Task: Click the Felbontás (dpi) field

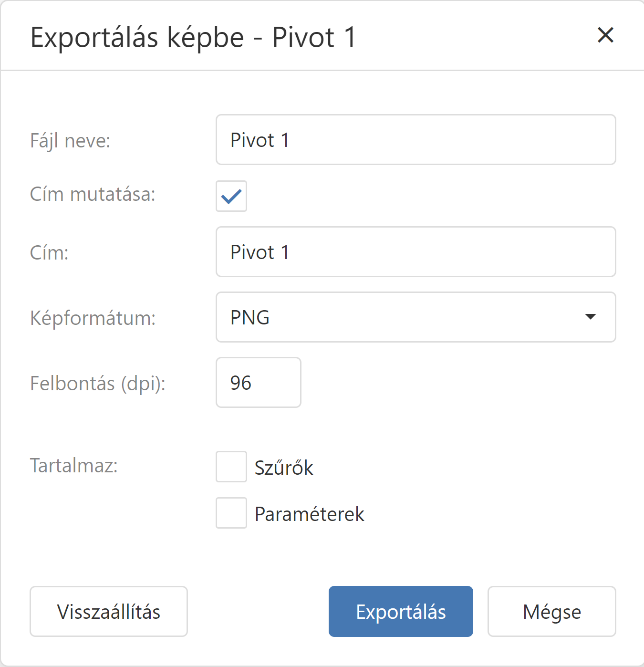Action: (258, 383)
